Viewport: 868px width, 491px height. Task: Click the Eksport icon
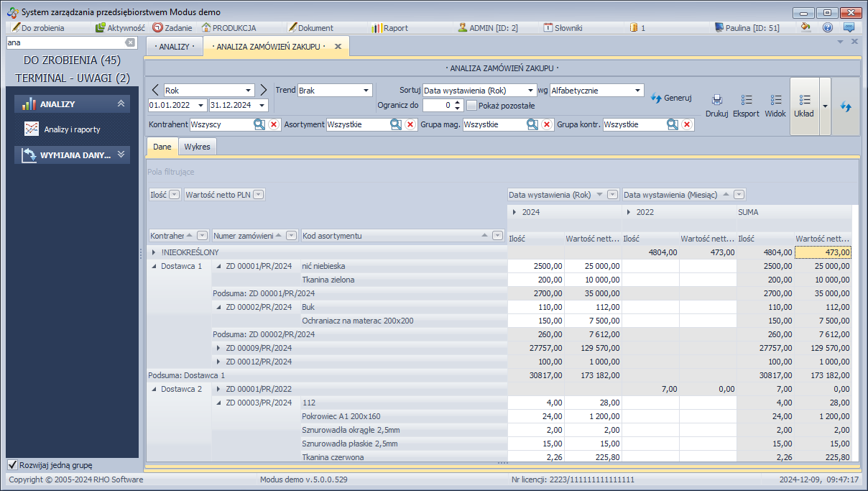(x=746, y=101)
